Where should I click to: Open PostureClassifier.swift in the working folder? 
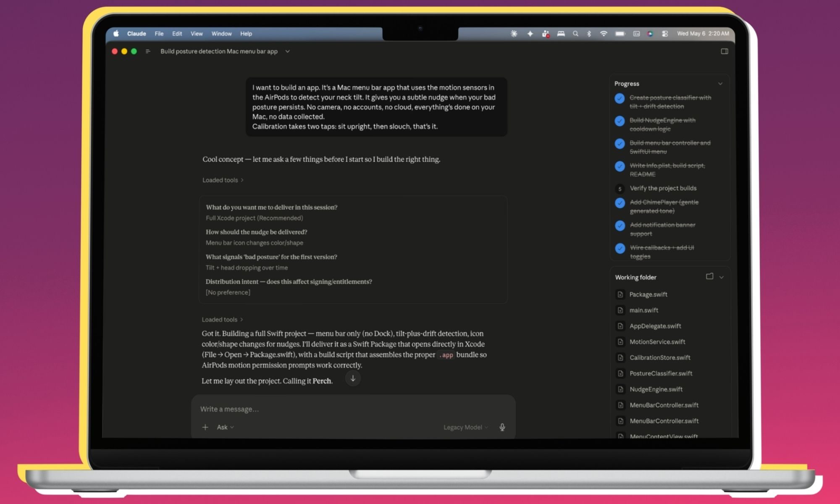point(661,373)
